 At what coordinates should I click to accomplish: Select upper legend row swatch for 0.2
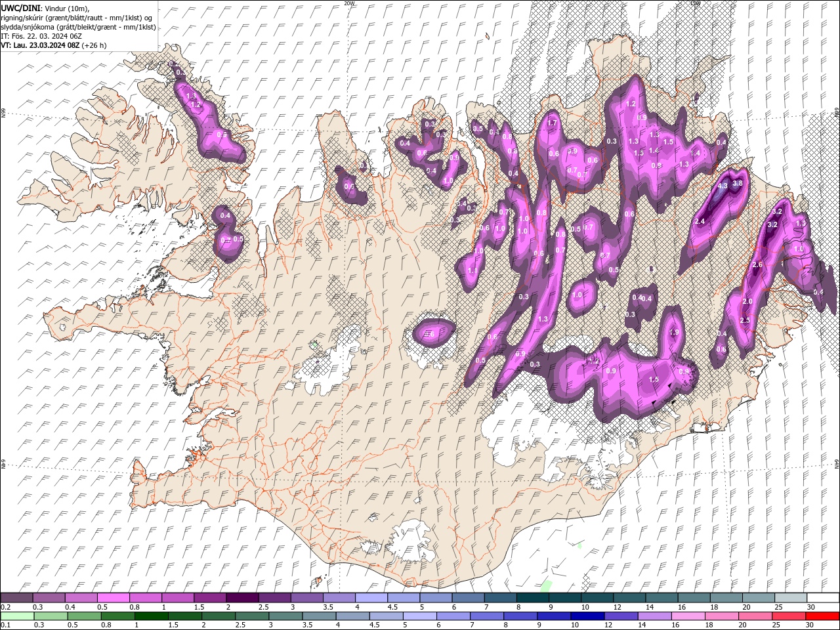16,598
